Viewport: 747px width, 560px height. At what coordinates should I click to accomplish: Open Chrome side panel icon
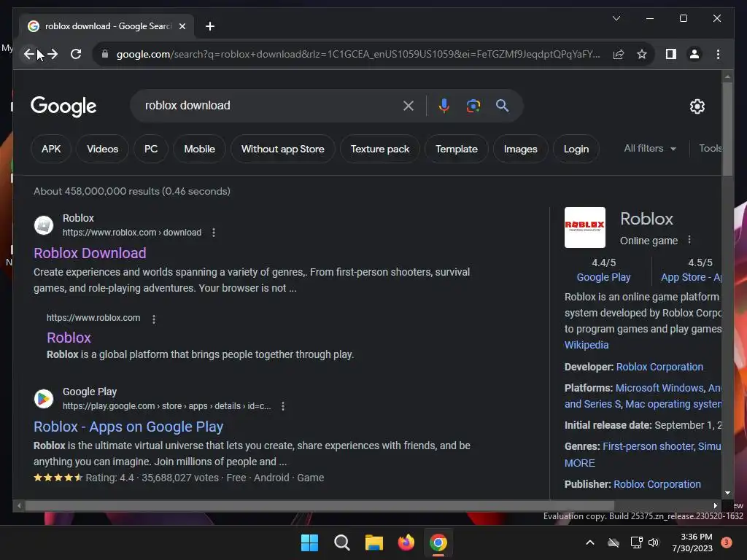click(671, 54)
